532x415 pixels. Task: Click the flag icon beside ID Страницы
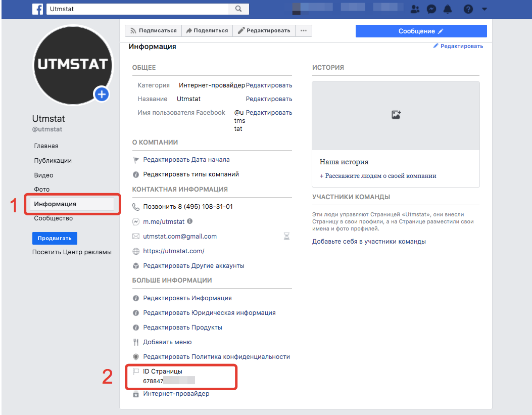click(135, 371)
